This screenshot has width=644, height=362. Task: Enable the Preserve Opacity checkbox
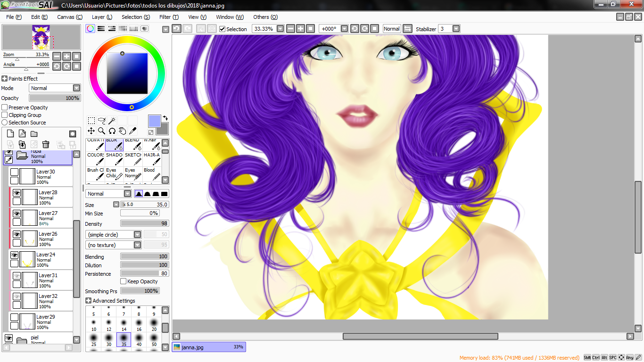tap(5, 107)
